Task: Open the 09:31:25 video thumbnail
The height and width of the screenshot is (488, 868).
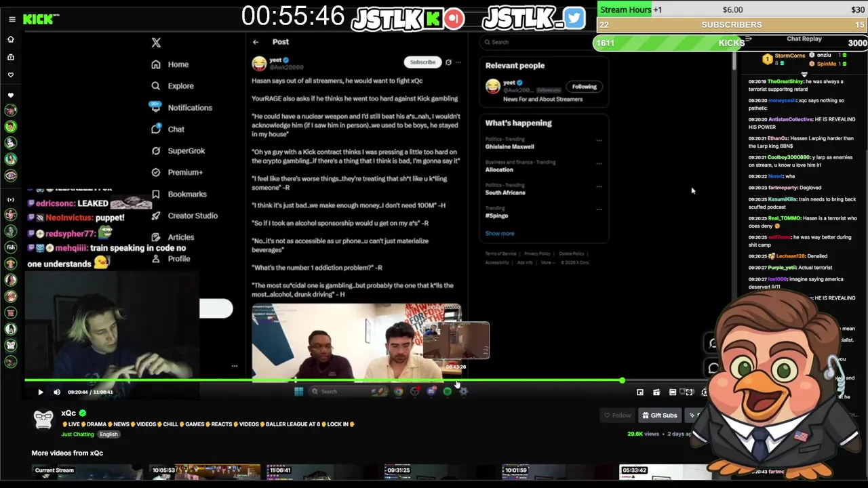Action: (439, 472)
